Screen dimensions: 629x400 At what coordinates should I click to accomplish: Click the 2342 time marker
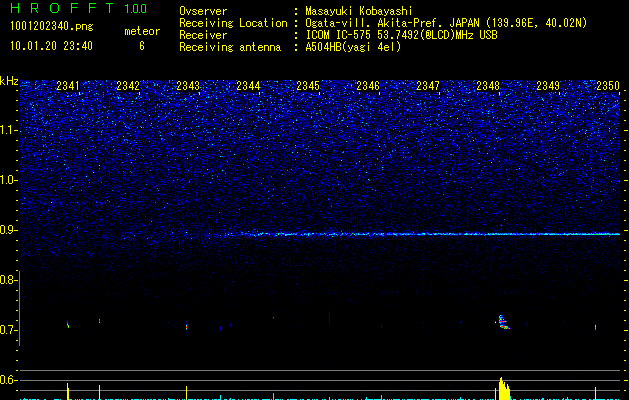tap(128, 86)
